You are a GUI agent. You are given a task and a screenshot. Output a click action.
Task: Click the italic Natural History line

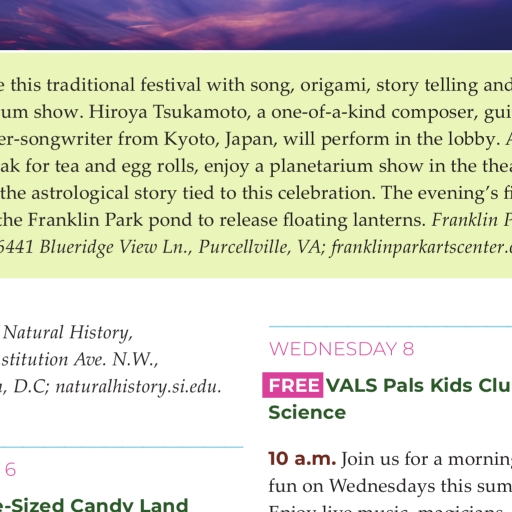tap(68, 333)
